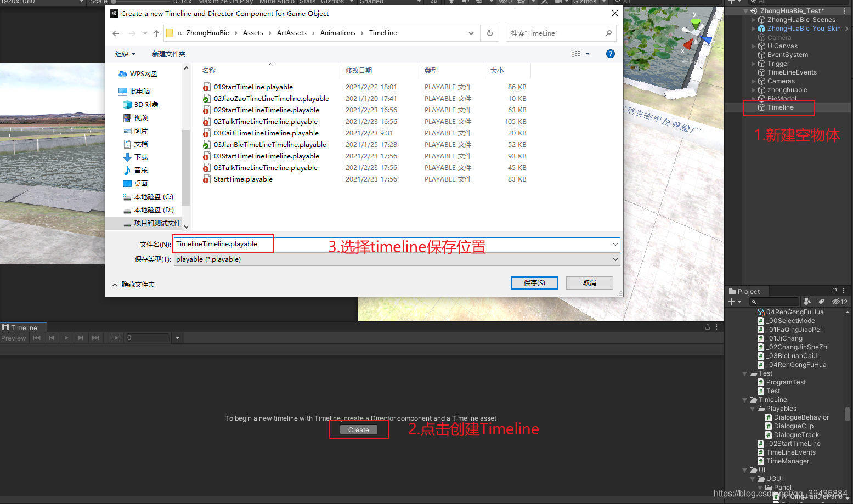Open ZhongHuaBie_You_Skin prefab arrow
Viewport: 853px width, 504px height.
pyautogui.click(x=847, y=29)
